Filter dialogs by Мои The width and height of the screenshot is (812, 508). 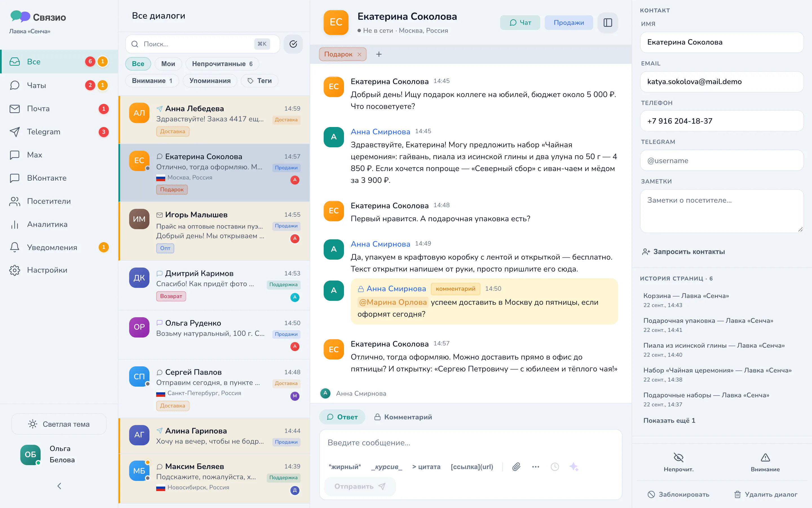[168, 64]
